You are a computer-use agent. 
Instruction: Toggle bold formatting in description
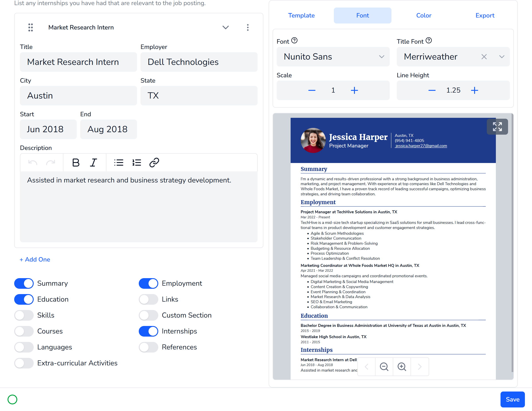click(x=76, y=162)
